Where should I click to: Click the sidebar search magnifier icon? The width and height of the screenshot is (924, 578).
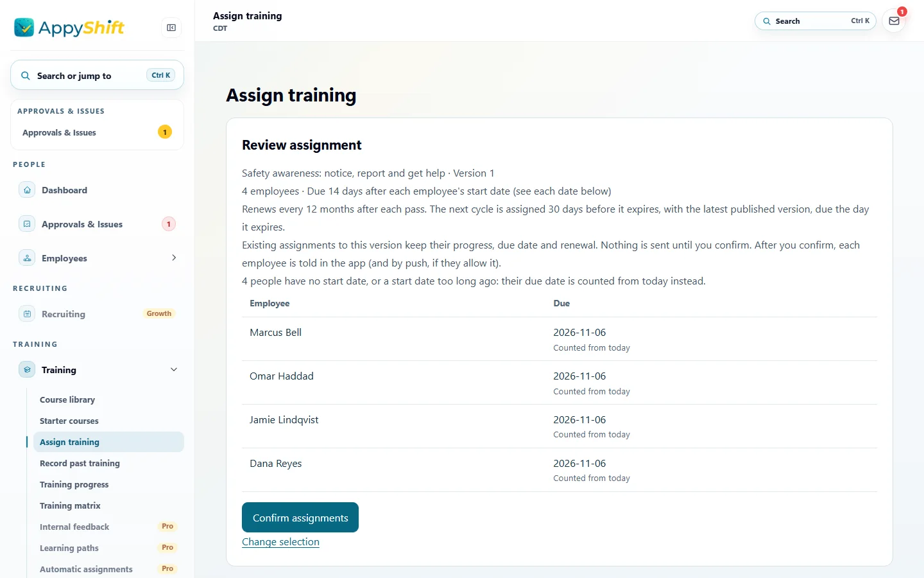point(26,76)
